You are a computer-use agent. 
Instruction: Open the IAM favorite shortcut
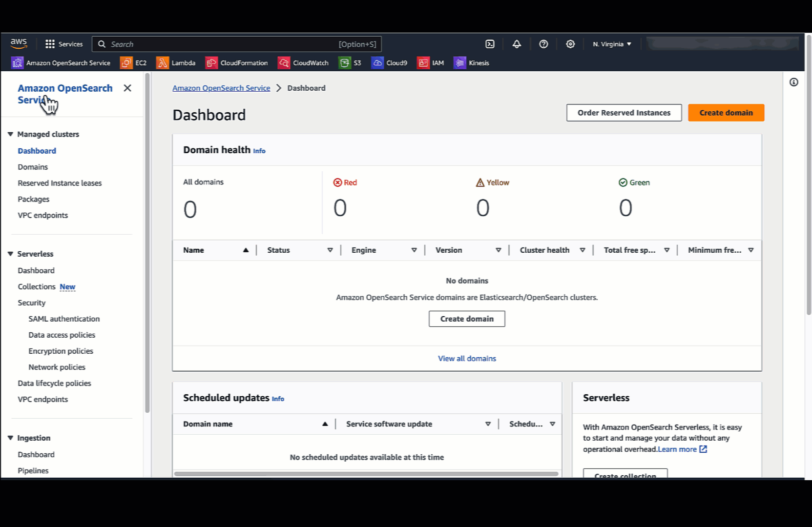[431, 63]
